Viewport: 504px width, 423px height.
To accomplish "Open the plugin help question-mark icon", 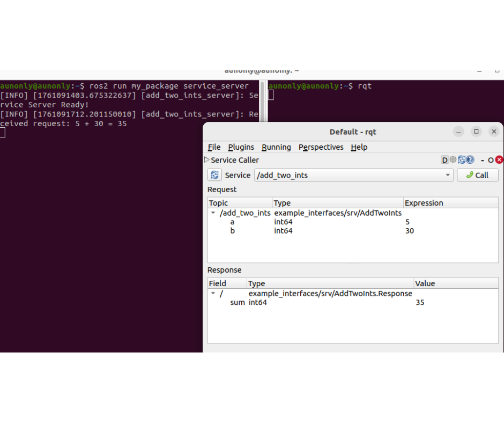I will 470,160.
